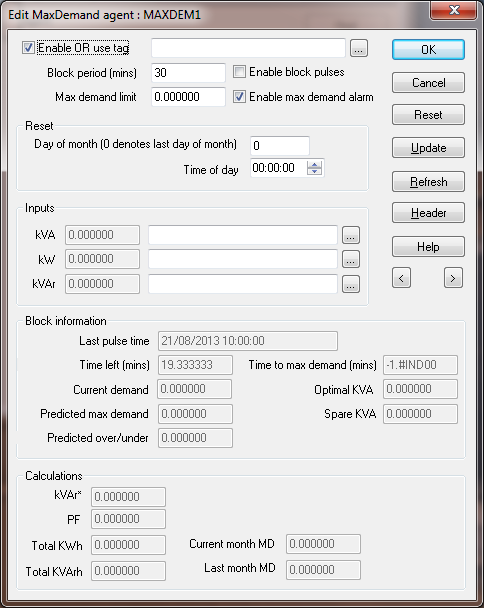Image resolution: width=484 pixels, height=608 pixels.
Task: Browse tag for kVAr input
Action: coord(351,284)
